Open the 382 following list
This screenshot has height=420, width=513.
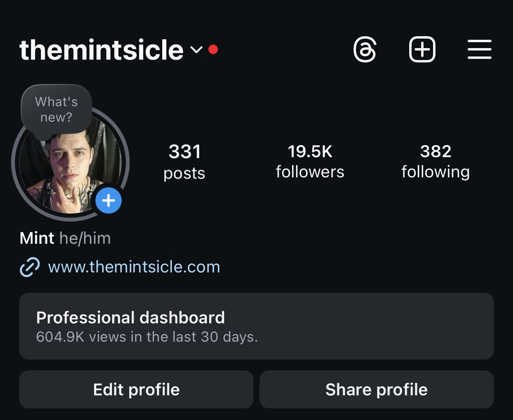point(436,161)
